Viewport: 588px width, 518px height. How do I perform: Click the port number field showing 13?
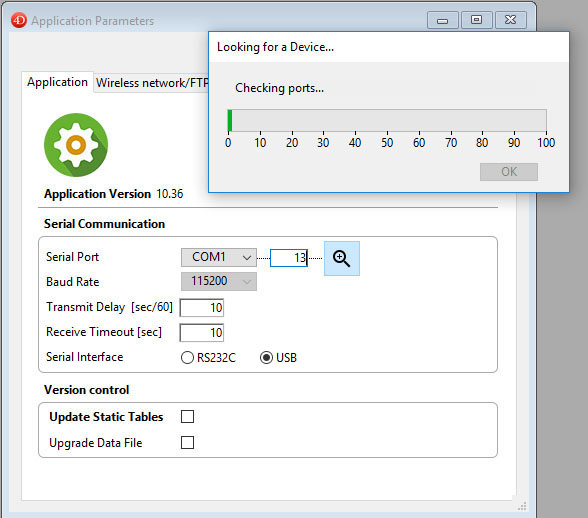click(x=289, y=258)
